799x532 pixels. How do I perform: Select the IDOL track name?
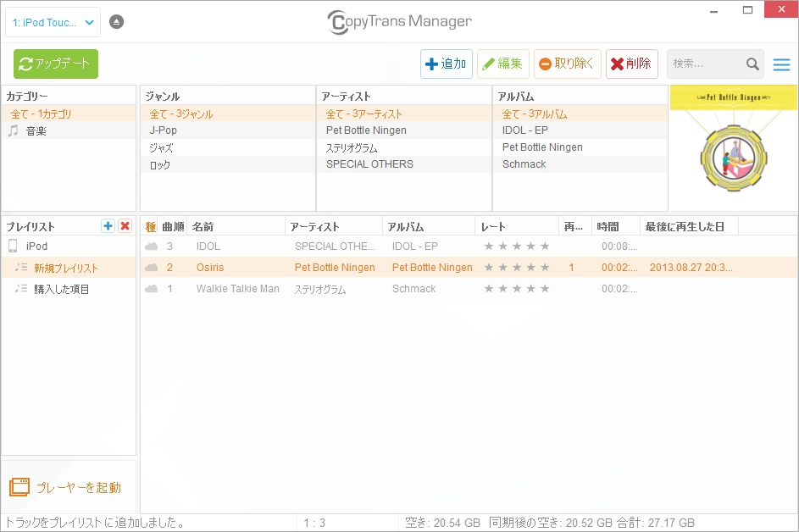tap(208, 247)
